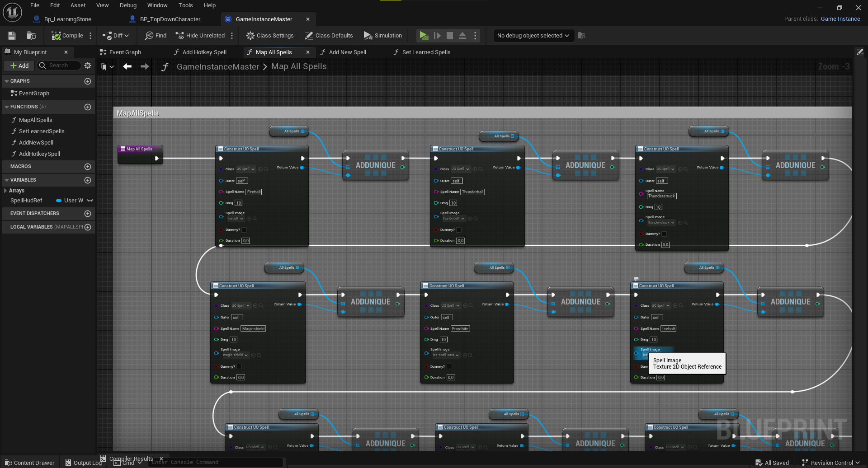Collapse the VARIABLES section
This screenshot has width=868, height=468.
pyautogui.click(x=7, y=180)
